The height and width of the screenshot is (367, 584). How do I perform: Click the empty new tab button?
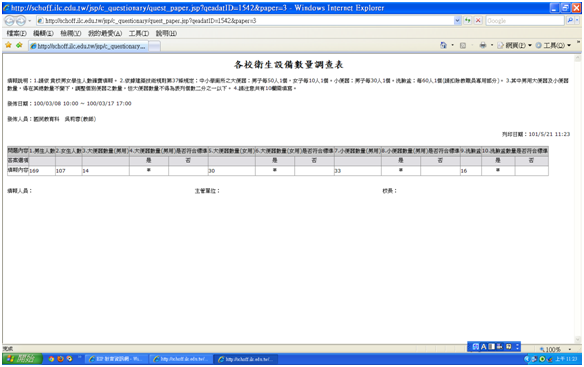tap(154, 46)
